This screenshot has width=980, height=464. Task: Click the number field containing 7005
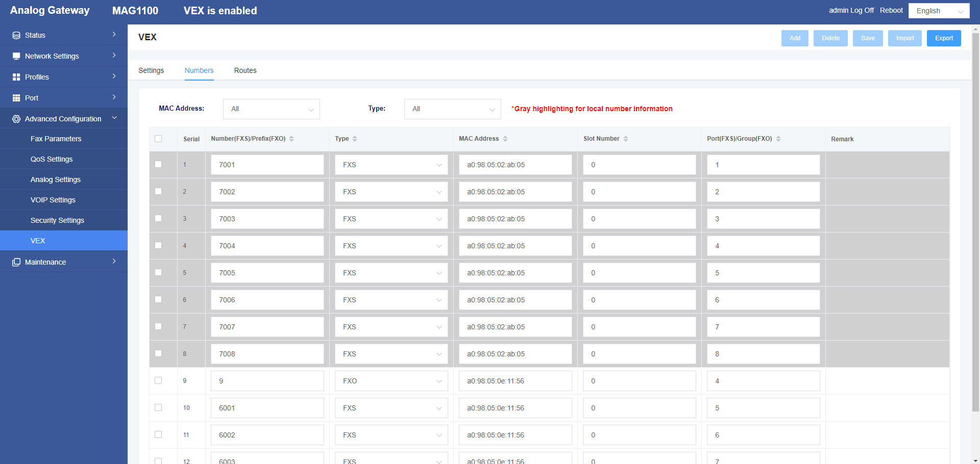(x=267, y=273)
